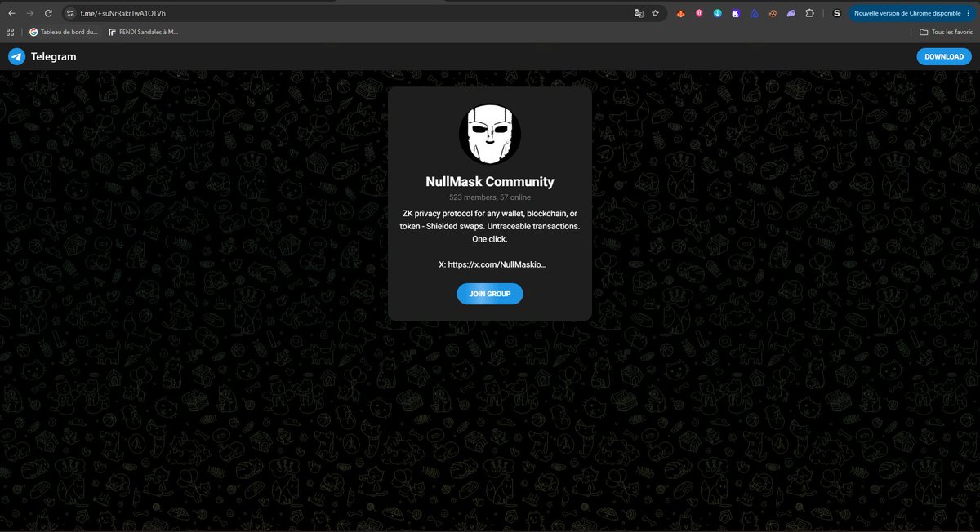Viewport: 980px width, 532px height.
Task: Click the 'NullMask Community' group title
Action: coord(490,182)
